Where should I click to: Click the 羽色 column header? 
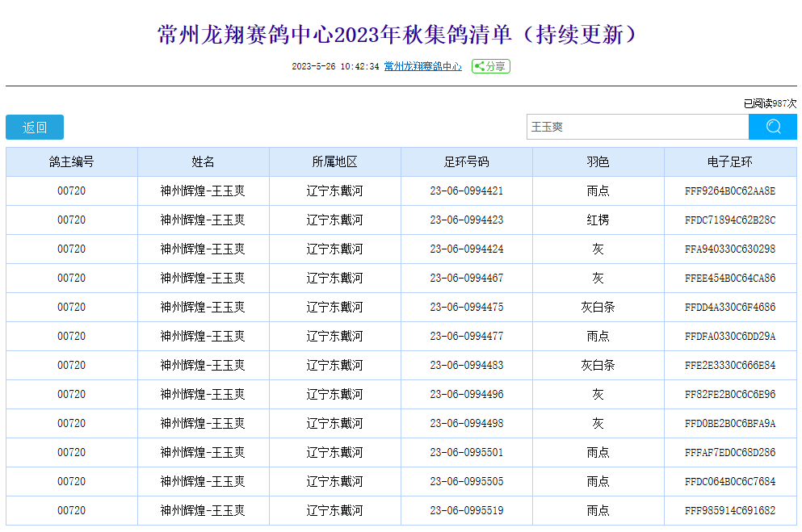598,161
